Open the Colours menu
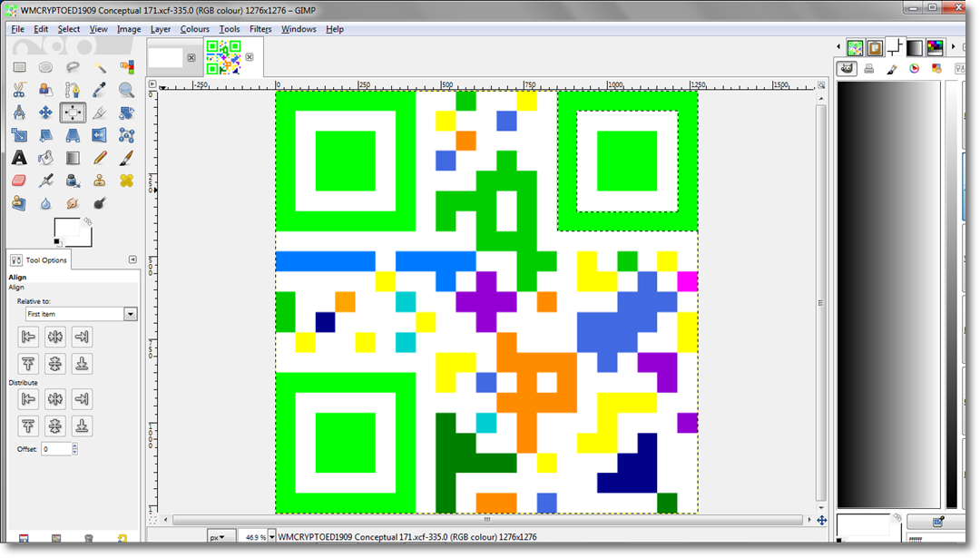980x558 pixels. coord(195,29)
